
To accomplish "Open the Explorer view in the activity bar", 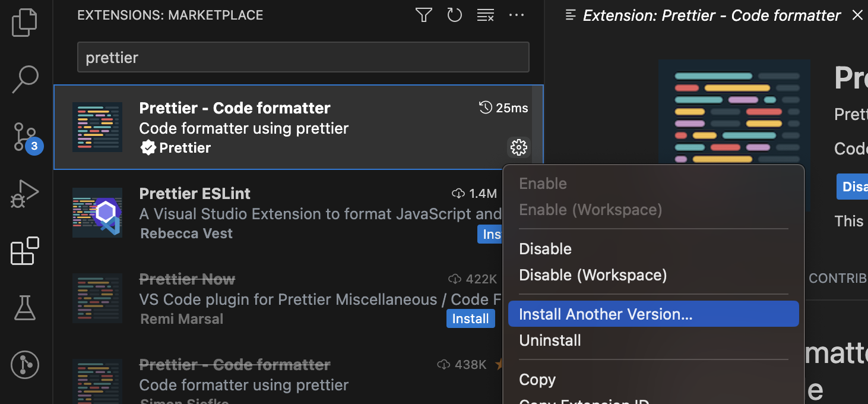I will [24, 22].
